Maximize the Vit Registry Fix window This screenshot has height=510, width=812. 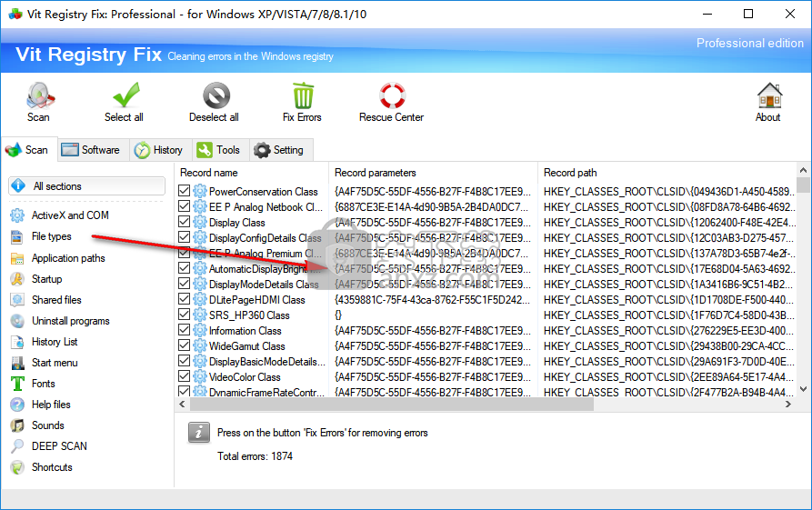point(748,14)
